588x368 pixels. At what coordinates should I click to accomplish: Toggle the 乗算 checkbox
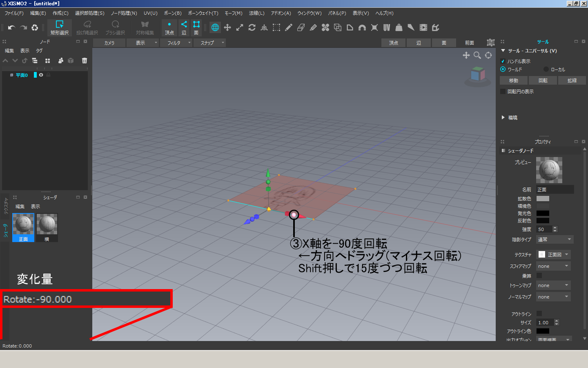tap(539, 276)
